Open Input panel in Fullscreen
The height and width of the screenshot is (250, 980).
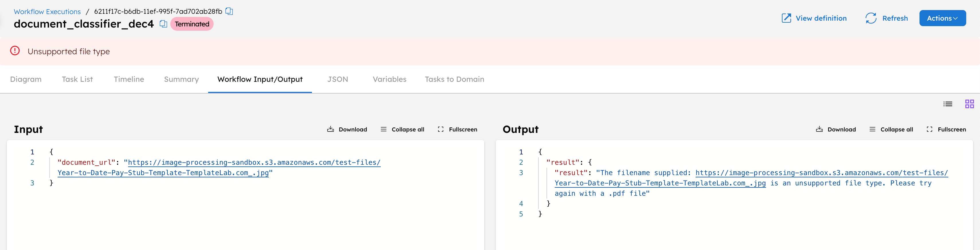[x=457, y=129]
